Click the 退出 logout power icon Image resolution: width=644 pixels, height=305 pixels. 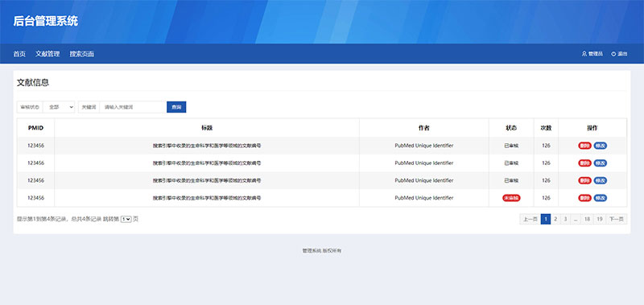(613, 54)
